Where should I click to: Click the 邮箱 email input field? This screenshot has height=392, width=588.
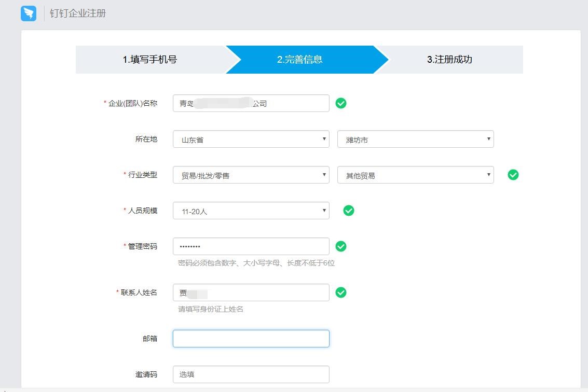251,338
